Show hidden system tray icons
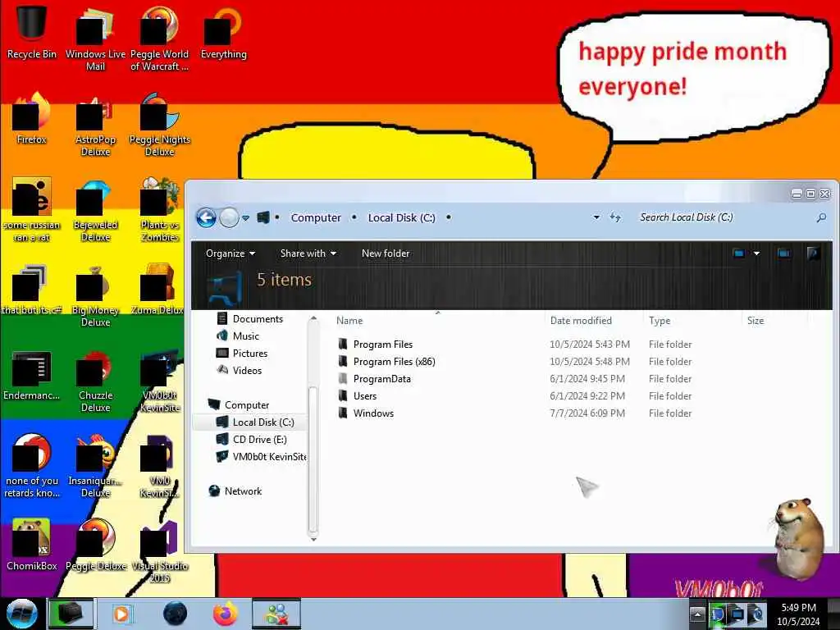The width and height of the screenshot is (840, 630). point(697,614)
